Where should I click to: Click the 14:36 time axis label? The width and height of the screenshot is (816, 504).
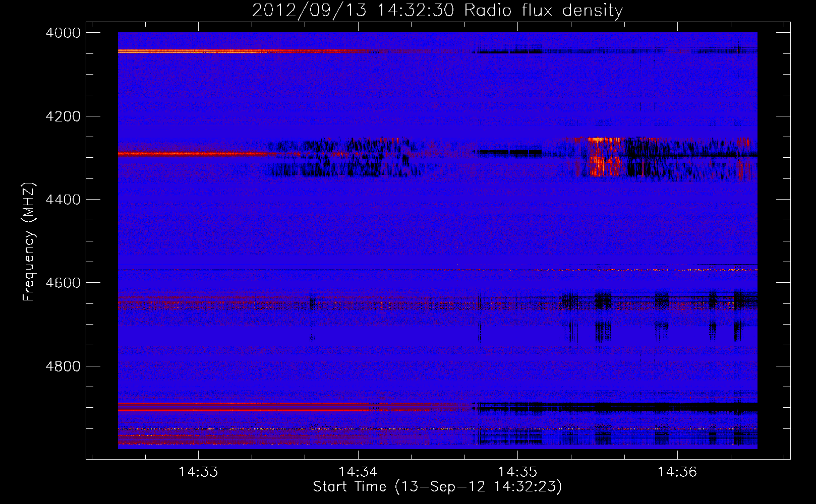(x=677, y=472)
